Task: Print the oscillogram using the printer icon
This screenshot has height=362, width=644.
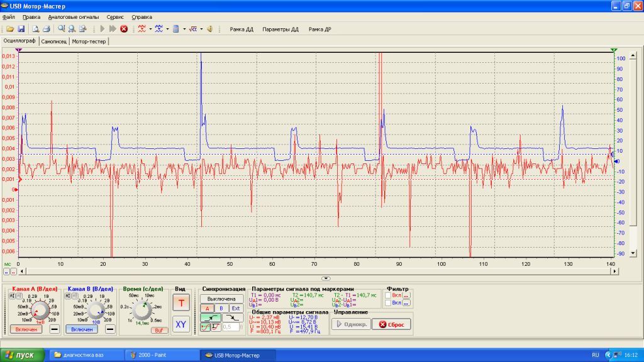Action: tap(46, 29)
